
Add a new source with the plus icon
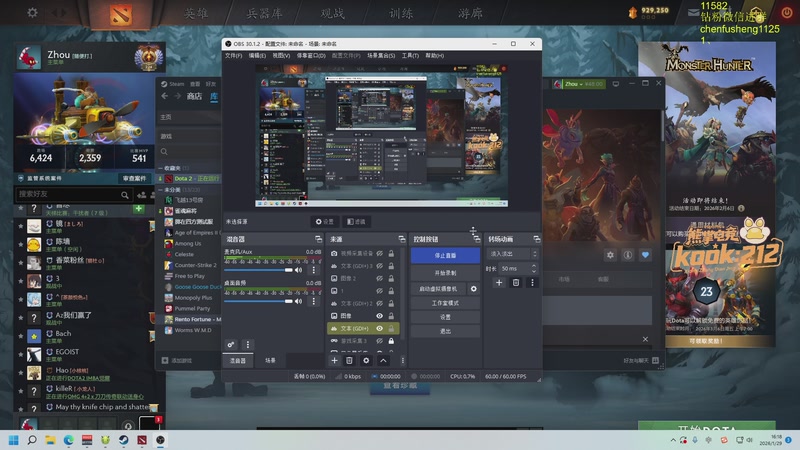(x=334, y=361)
